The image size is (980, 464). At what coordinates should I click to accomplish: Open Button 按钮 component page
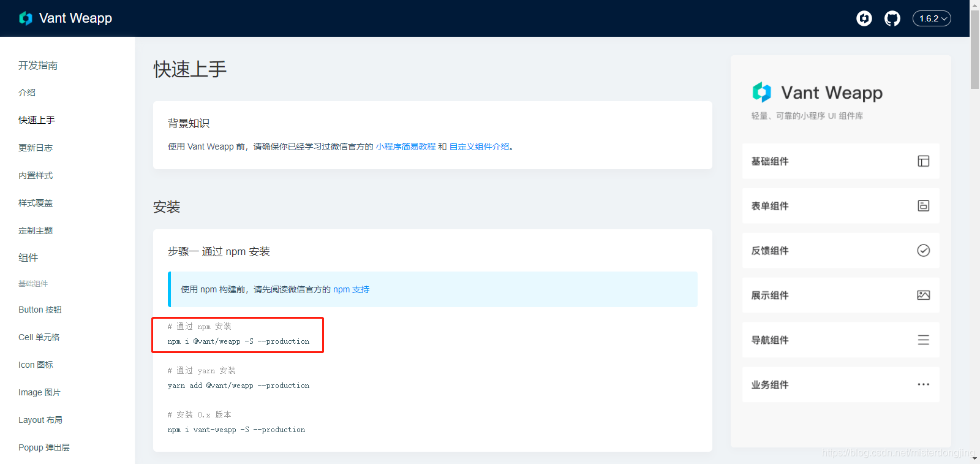40,310
